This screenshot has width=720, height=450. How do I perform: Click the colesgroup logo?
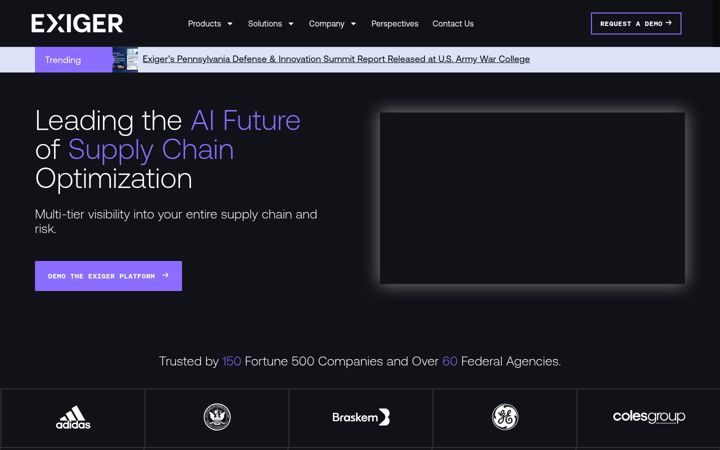click(649, 416)
